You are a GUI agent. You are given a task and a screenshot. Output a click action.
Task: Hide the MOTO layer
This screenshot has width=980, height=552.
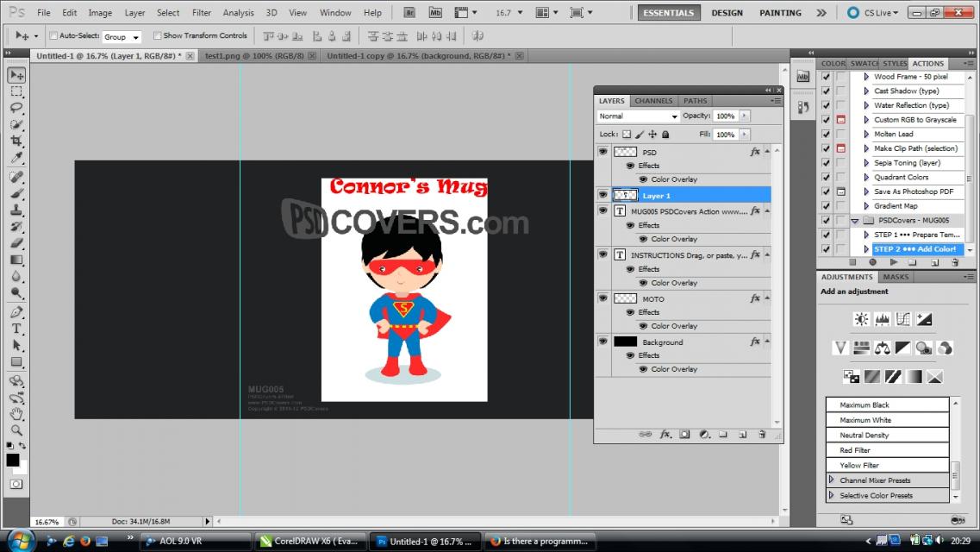[602, 298]
